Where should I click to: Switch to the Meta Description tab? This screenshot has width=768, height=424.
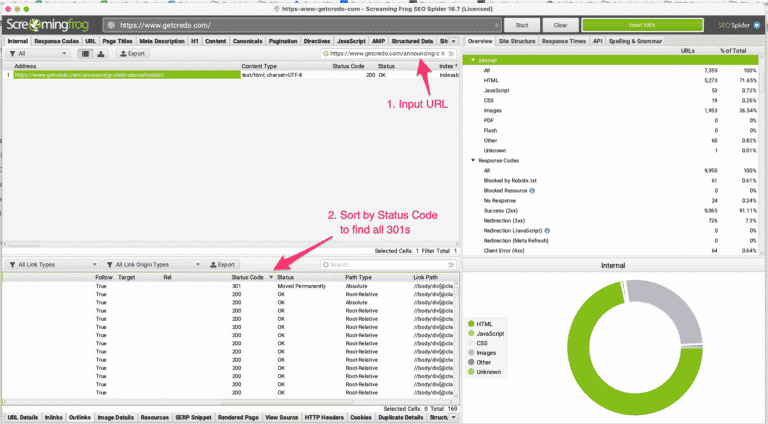point(162,41)
